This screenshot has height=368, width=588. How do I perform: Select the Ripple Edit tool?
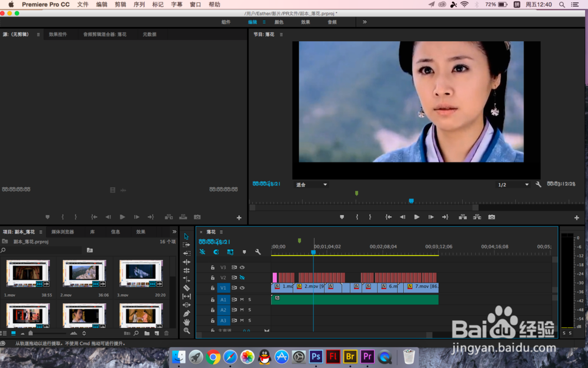tap(186, 262)
